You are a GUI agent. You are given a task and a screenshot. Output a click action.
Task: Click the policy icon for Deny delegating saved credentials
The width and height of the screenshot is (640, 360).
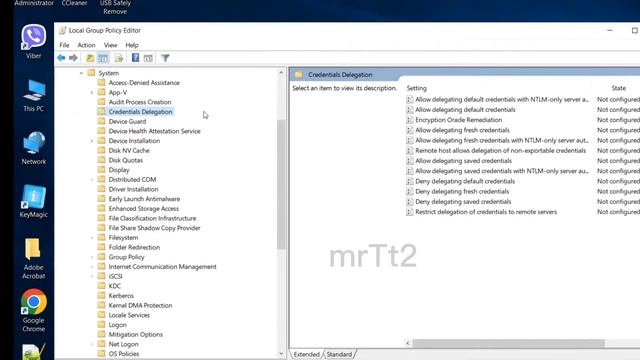[409, 202]
